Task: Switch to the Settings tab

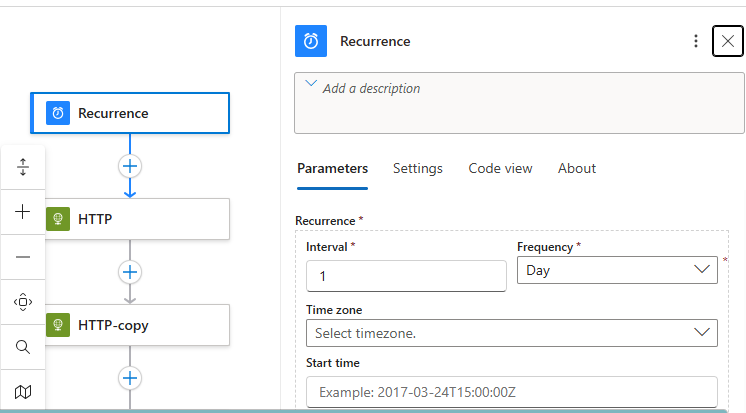Action: tap(418, 168)
